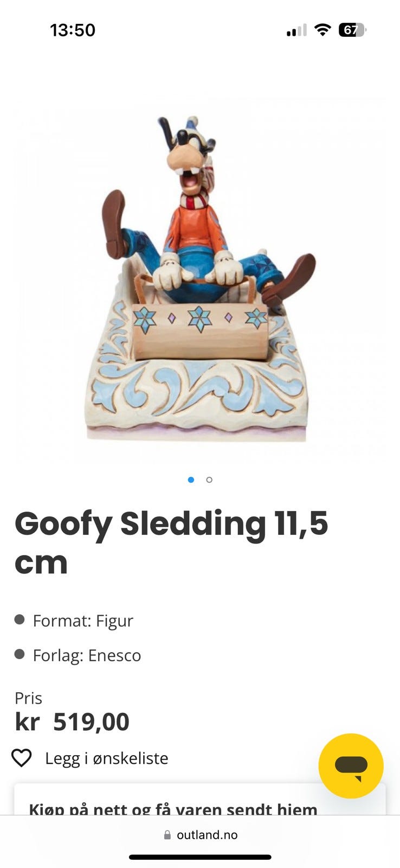
Task: Tap the battery indicator showing 67
Action: (352, 30)
